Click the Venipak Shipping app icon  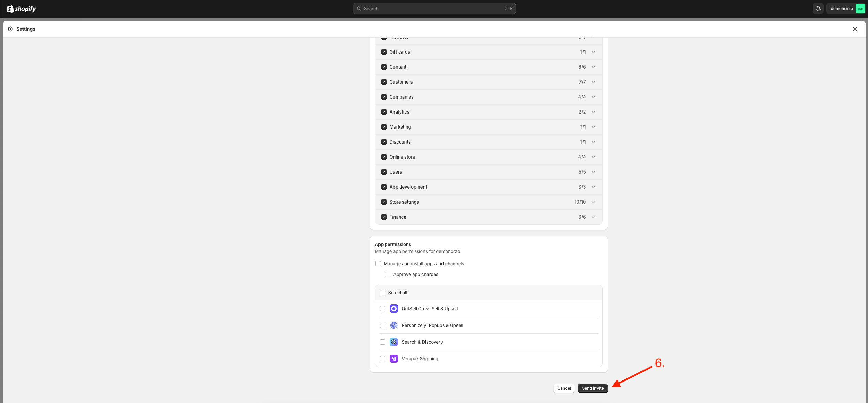[393, 359]
